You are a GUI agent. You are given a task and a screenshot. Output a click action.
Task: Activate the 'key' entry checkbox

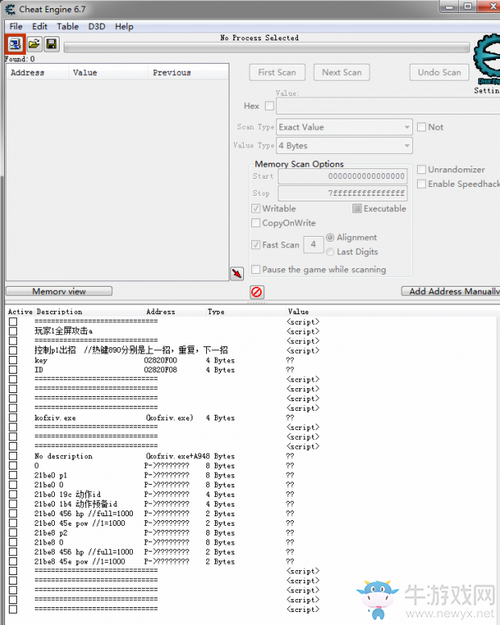(x=13, y=360)
